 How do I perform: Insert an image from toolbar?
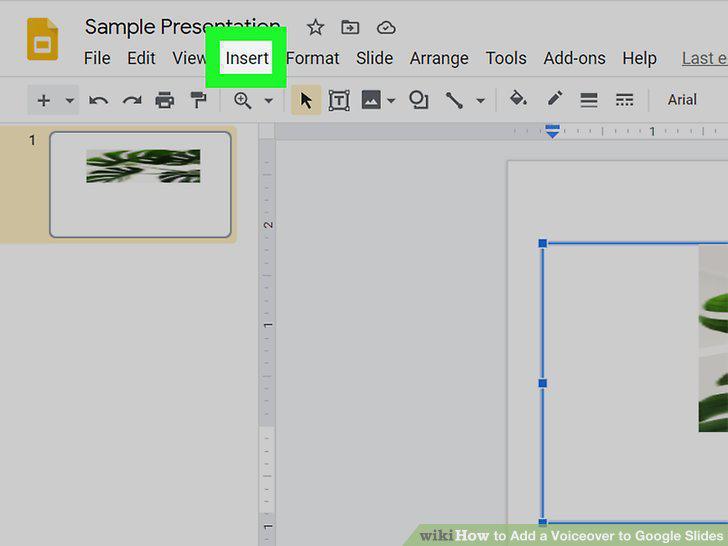(371, 100)
